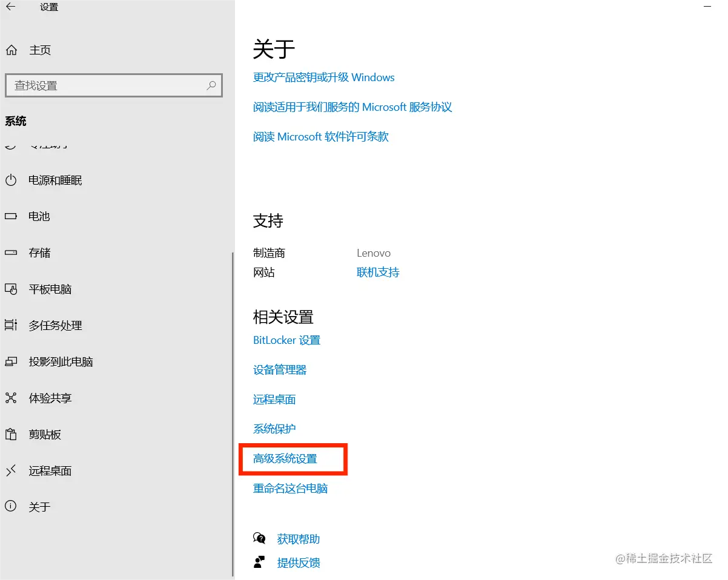Click the 联机支持 link
Screen dimensions: 728x580
tap(378, 272)
